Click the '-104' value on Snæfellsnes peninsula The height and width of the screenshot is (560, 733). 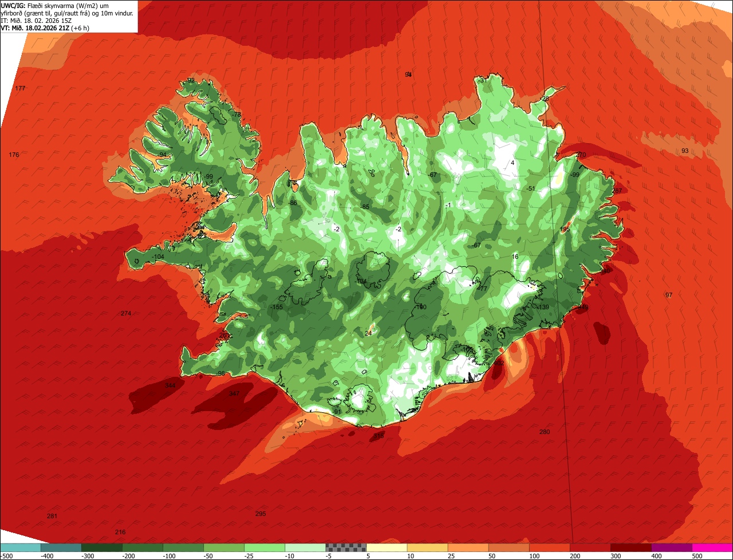pos(158,257)
